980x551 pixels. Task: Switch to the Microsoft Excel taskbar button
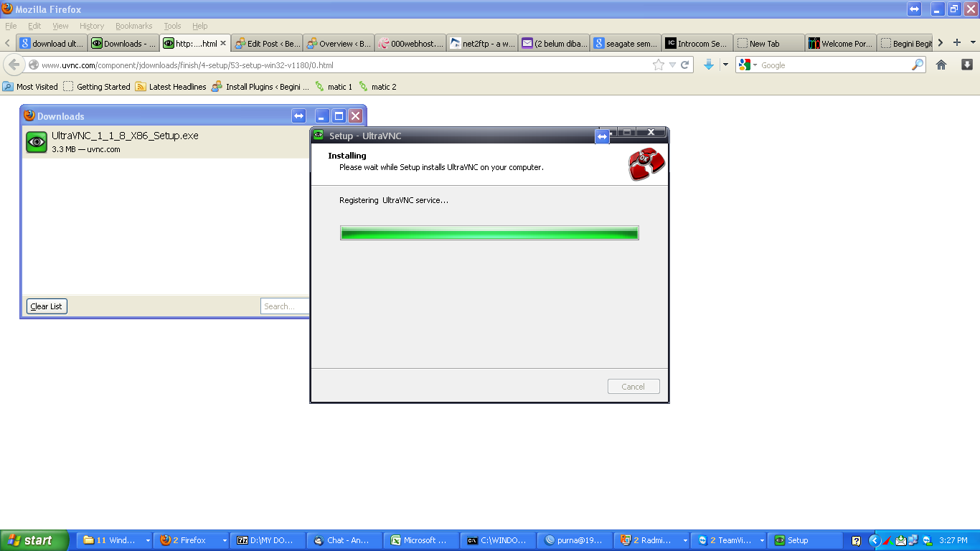tap(422, 540)
